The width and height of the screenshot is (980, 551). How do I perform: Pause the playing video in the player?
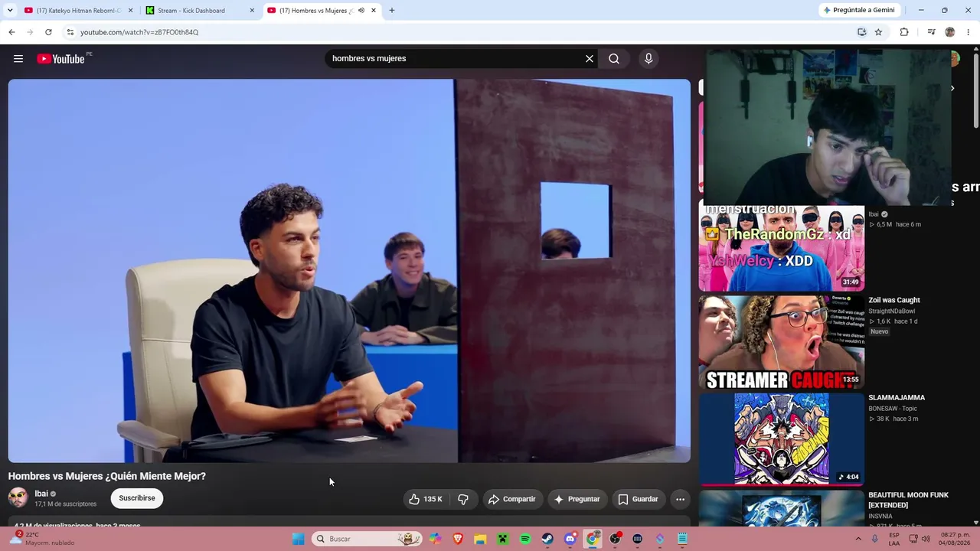pyautogui.click(x=349, y=271)
